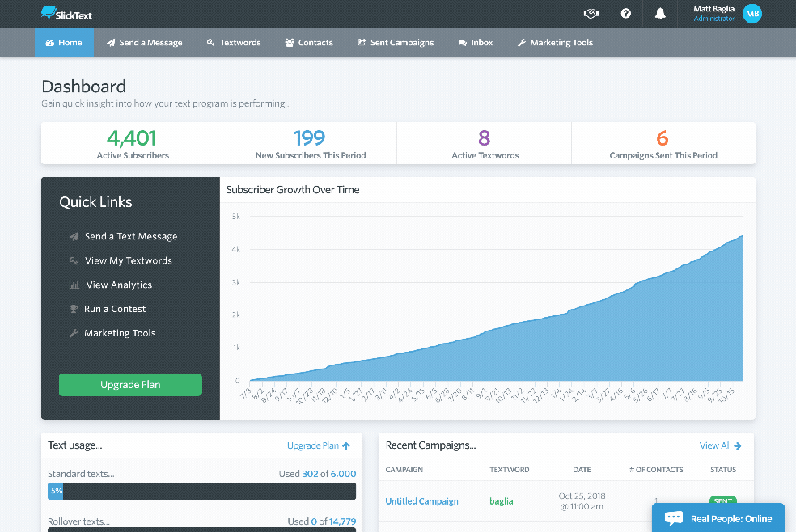Click the # OF CONTACTS column header
This screenshot has height=532, width=796.
[x=656, y=470]
